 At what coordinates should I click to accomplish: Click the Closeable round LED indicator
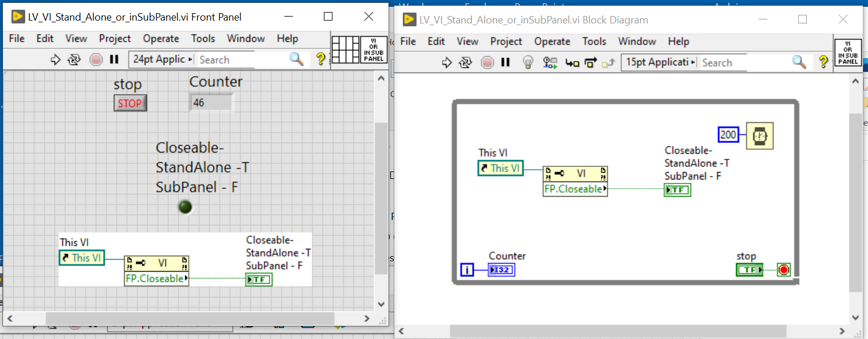point(185,207)
